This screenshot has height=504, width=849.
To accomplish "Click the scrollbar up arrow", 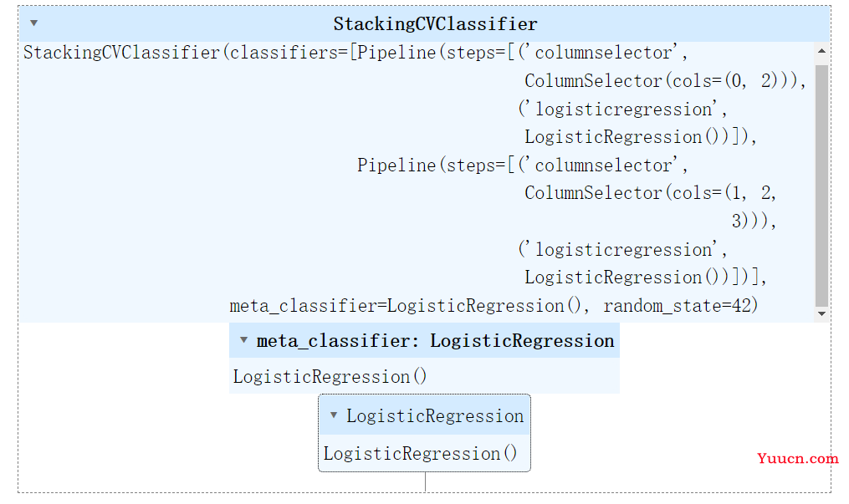I will (x=821, y=51).
